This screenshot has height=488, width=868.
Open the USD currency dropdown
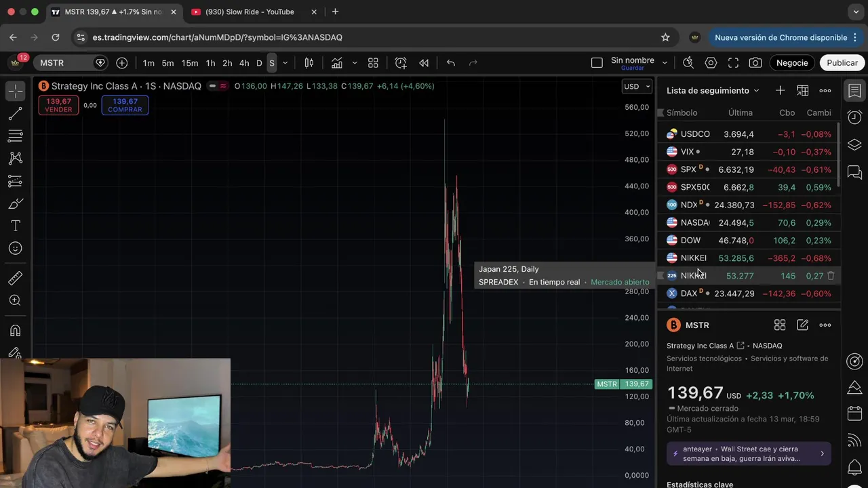click(637, 87)
